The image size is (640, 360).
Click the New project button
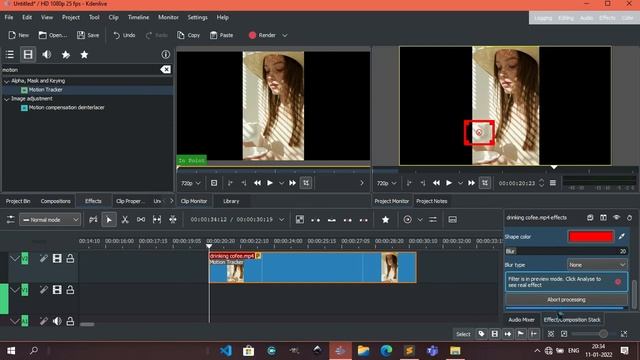(x=18, y=35)
